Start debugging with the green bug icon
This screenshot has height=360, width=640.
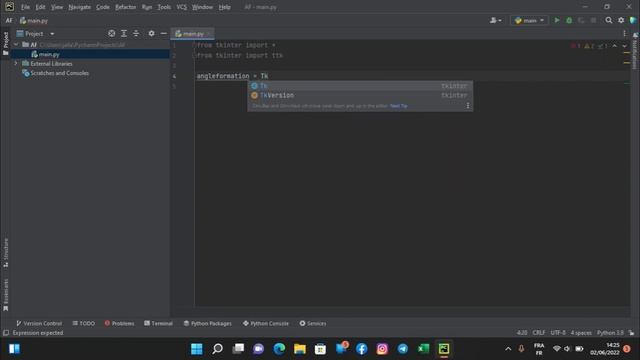point(569,20)
